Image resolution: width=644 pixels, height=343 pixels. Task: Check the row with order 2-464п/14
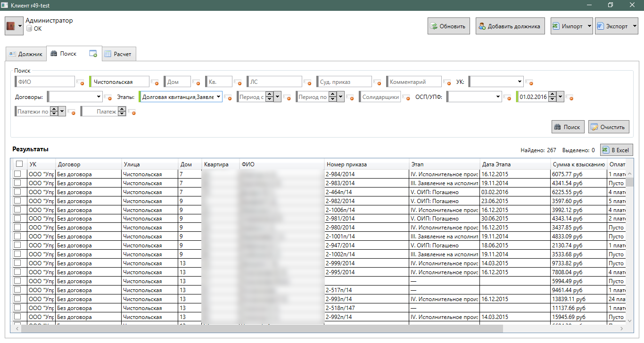pos(17,192)
